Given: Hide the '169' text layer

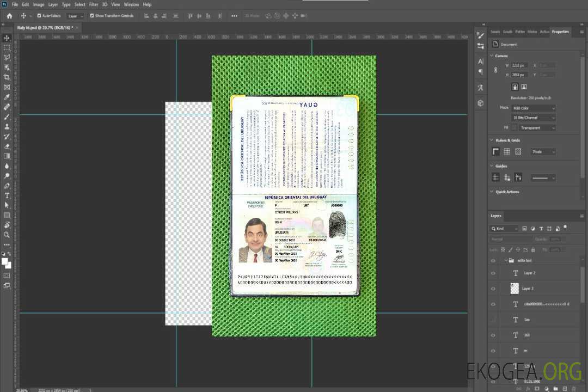Looking at the screenshot, I should tap(493, 335).
